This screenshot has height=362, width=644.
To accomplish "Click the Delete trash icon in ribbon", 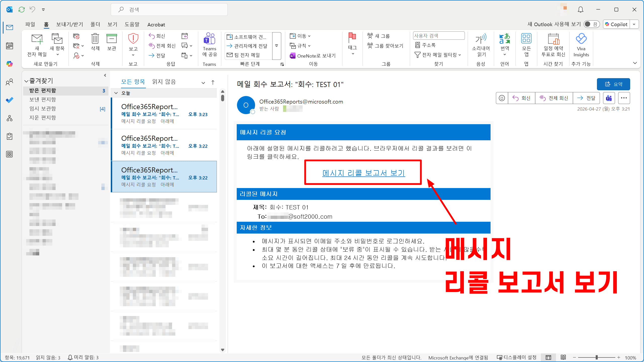I will [95, 39].
